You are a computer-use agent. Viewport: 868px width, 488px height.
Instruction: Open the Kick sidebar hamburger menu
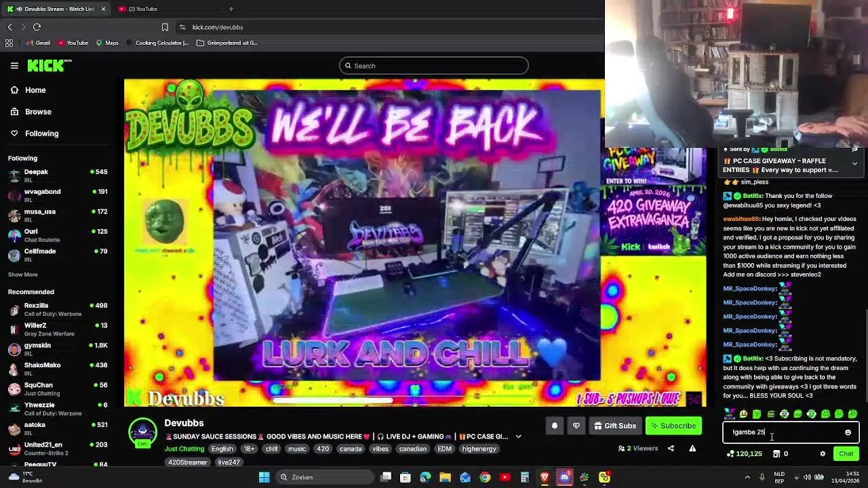pyautogui.click(x=14, y=66)
